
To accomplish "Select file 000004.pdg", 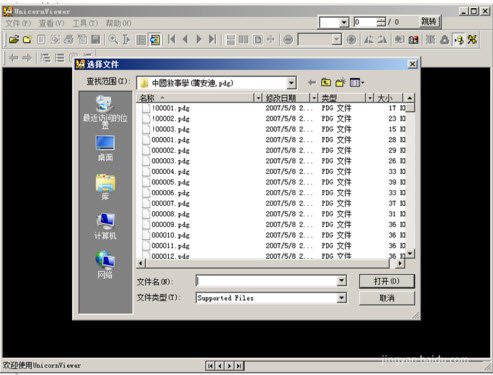I will click(x=170, y=172).
